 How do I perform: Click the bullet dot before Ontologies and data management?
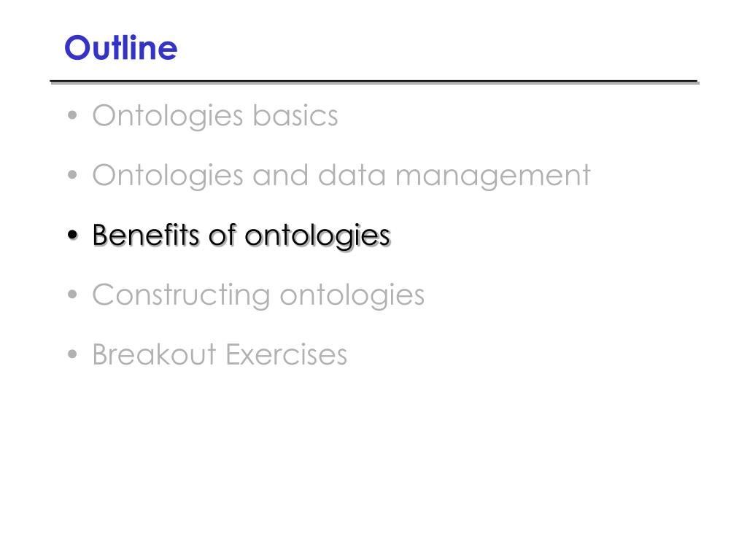[x=72, y=175]
